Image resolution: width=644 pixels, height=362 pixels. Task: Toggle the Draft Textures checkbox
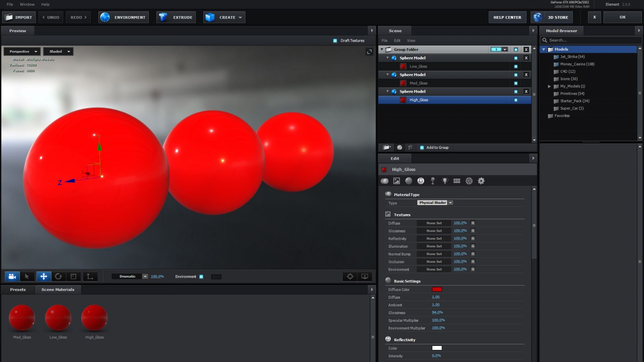[334, 40]
